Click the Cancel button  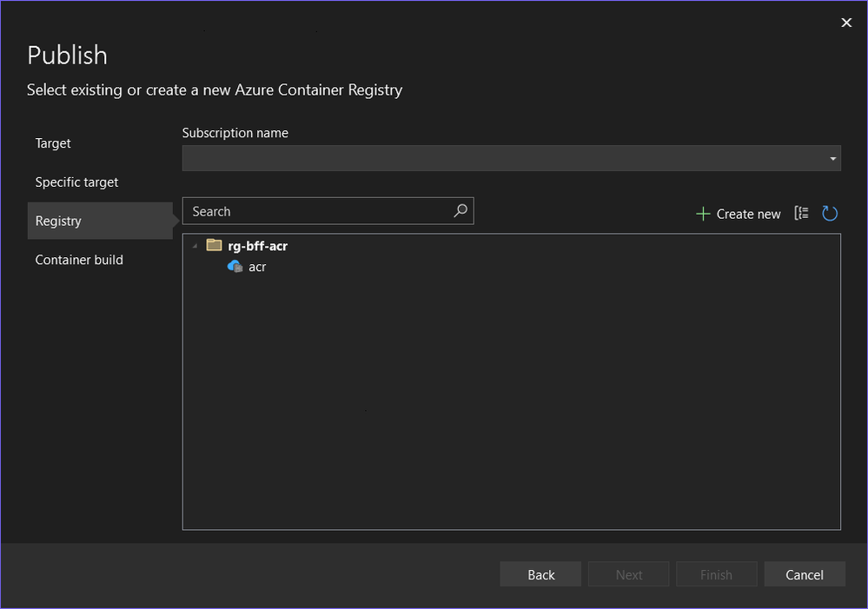pos(805,574)
